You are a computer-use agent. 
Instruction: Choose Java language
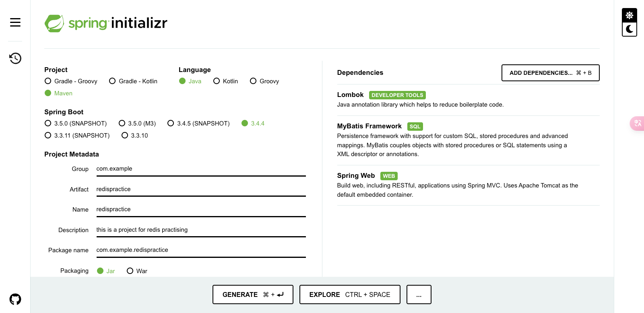tap(190, 81)
